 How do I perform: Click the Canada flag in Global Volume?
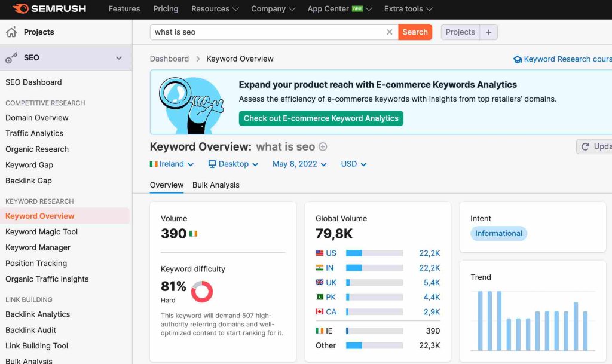pos(320,312)
